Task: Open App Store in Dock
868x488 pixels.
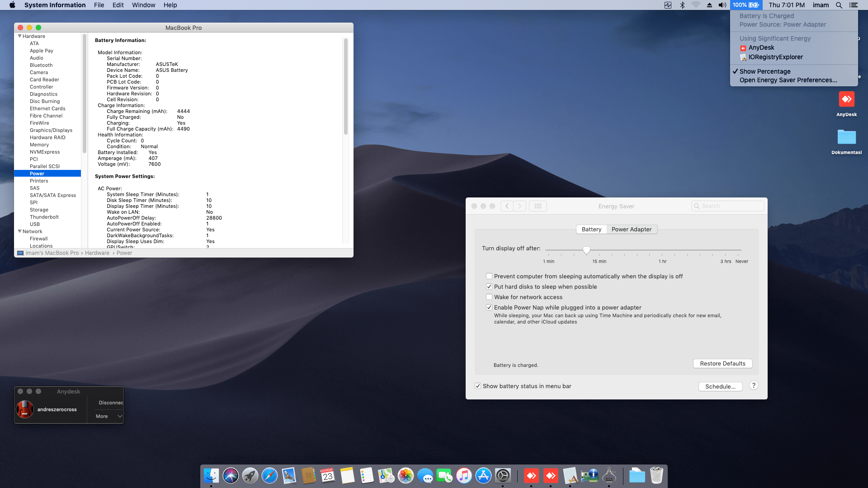Action: (x=483, y=475)
